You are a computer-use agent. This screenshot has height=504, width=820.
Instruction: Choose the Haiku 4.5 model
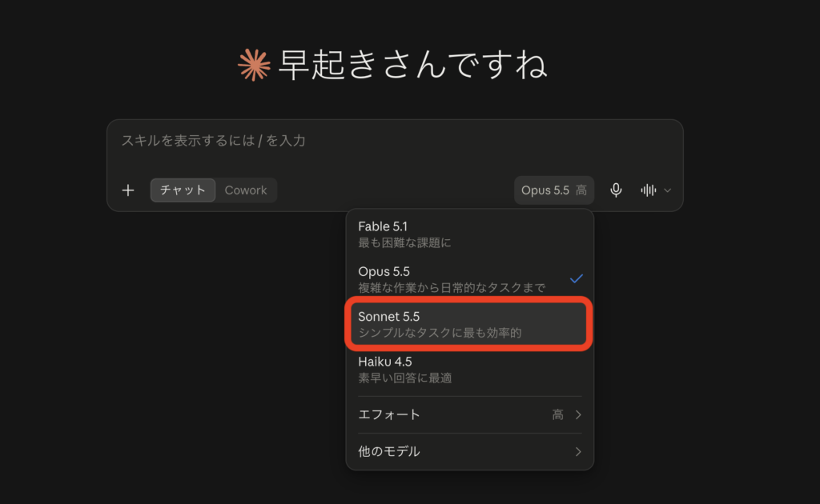(469, 370)
